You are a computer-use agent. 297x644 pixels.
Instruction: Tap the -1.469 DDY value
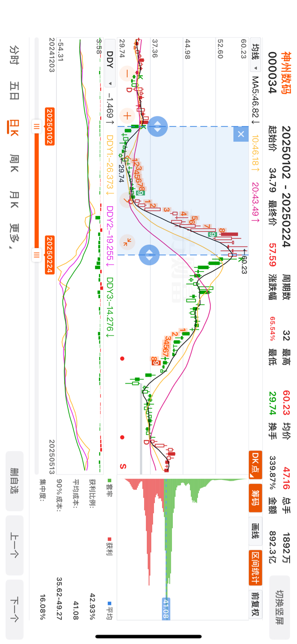point(110,109)
